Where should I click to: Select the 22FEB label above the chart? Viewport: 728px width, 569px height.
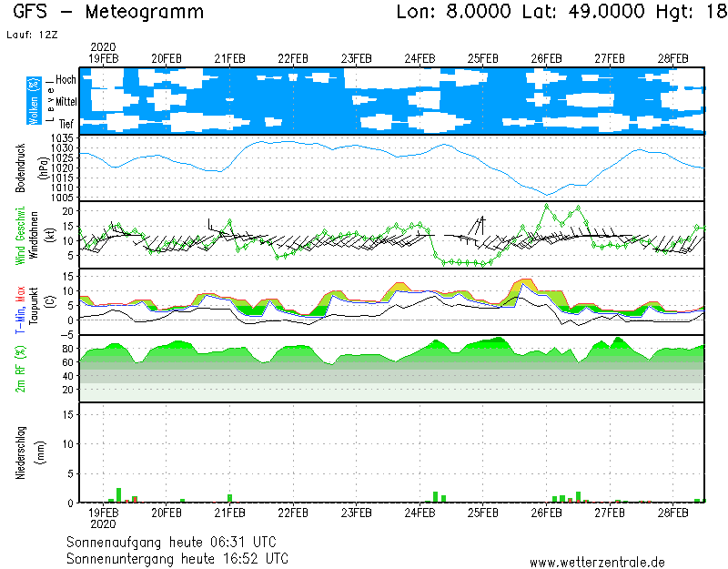tap(293, 59)
